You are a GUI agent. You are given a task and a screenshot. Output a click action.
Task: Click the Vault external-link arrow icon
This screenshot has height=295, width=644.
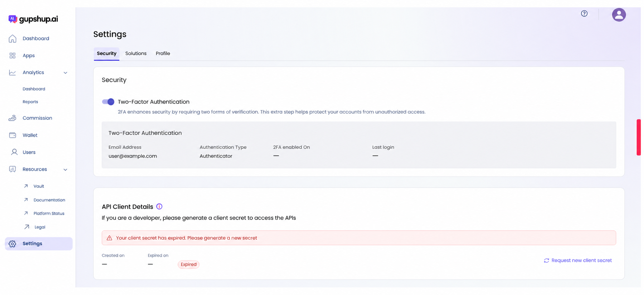[26, 186]
